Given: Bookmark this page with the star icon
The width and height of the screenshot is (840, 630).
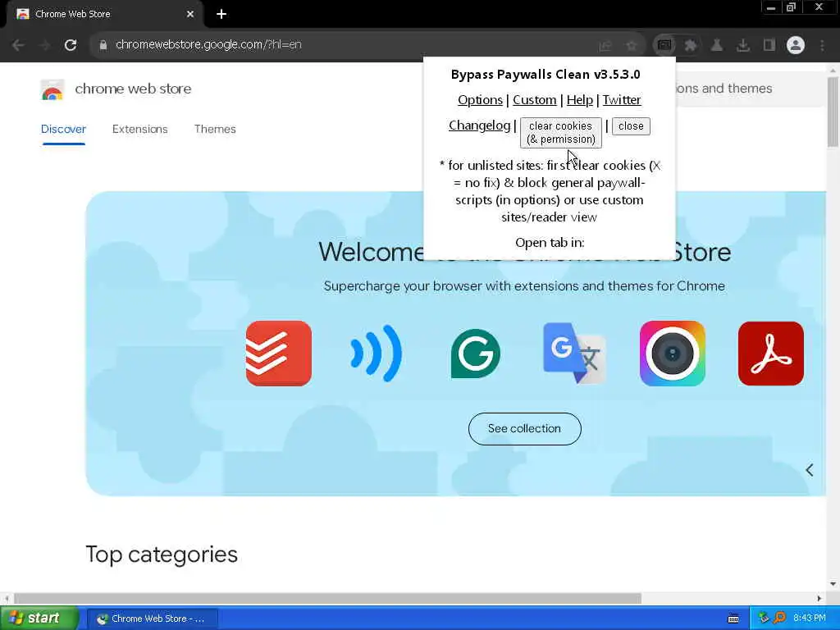Looking at the screenshot, I should tap(632, 46).
